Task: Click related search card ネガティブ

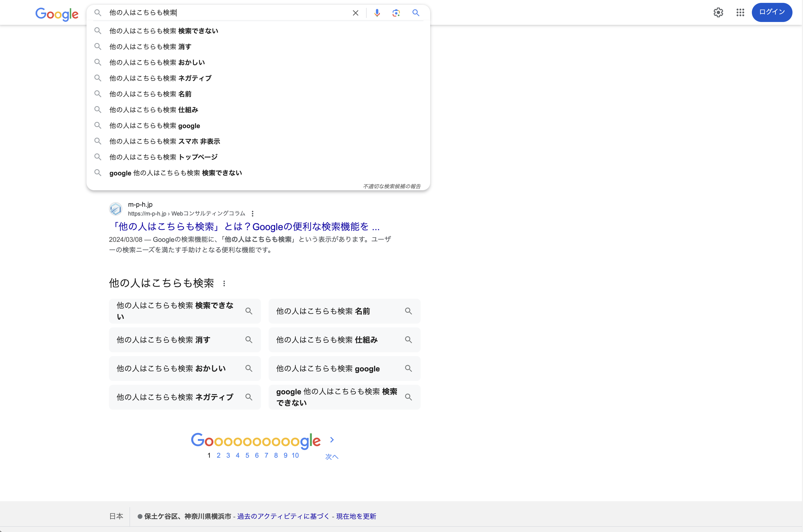Action: click(x=185, y=397)
